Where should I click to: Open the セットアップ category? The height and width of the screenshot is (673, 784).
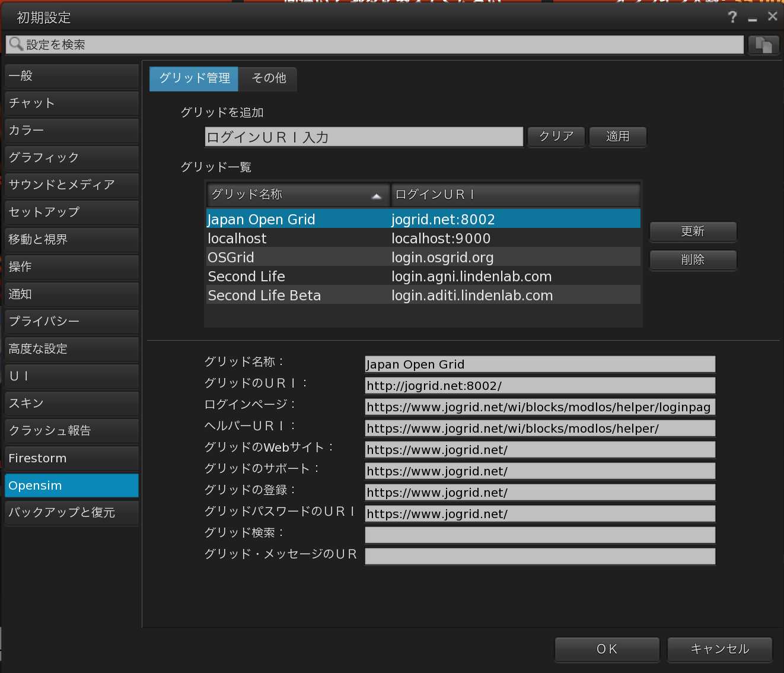(72, 212)
